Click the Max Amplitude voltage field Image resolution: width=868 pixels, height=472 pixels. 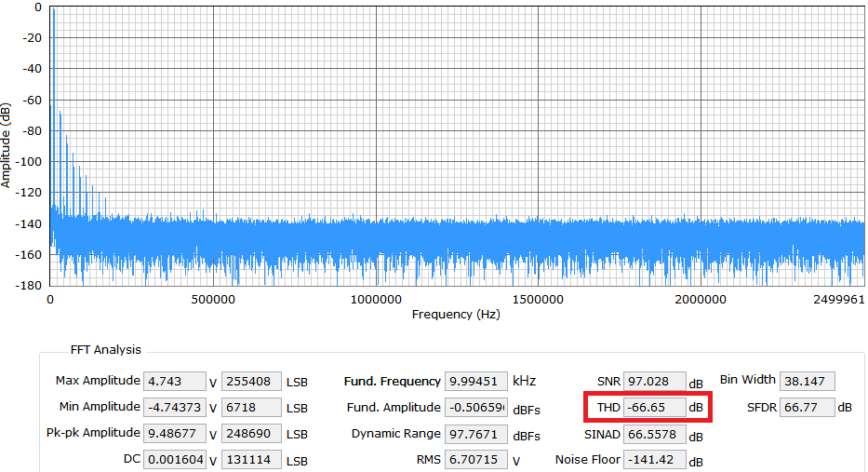pyautogui.click(x=175, y=381)
